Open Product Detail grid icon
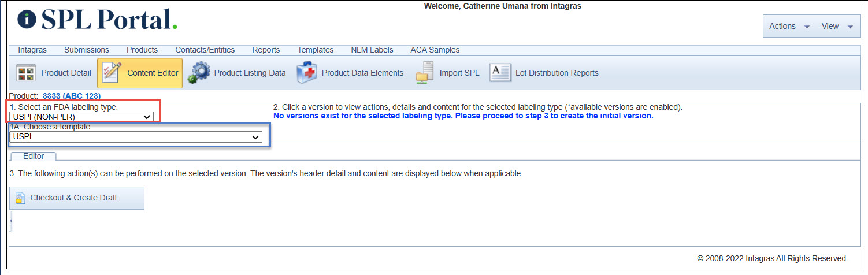Viewport: 868px width, 275px height. [25, 73]
